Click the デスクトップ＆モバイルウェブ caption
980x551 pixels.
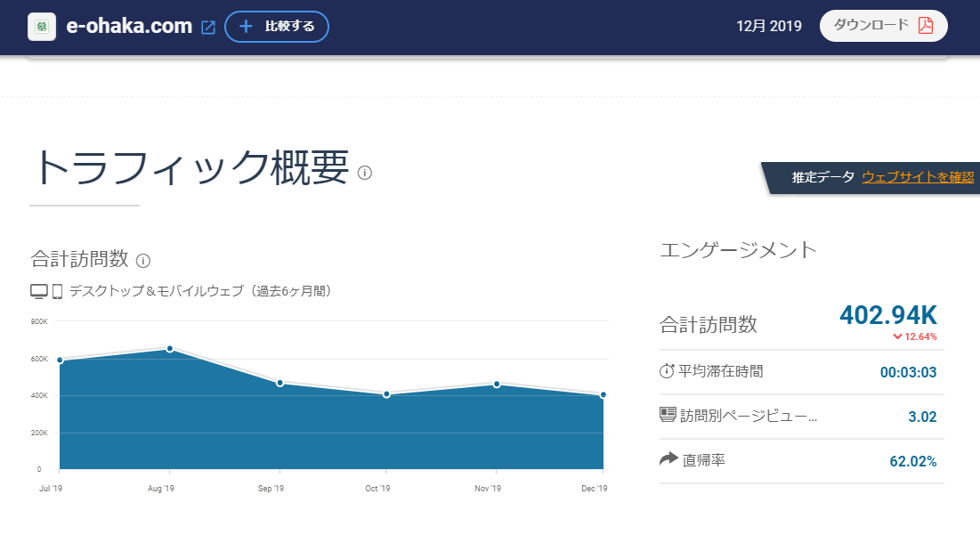(200, 291)
